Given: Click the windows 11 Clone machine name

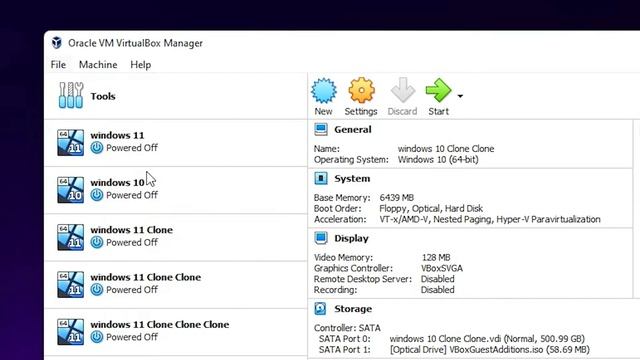Looking at the screenshot, I should pyautogui.click(x=131, y=230).
